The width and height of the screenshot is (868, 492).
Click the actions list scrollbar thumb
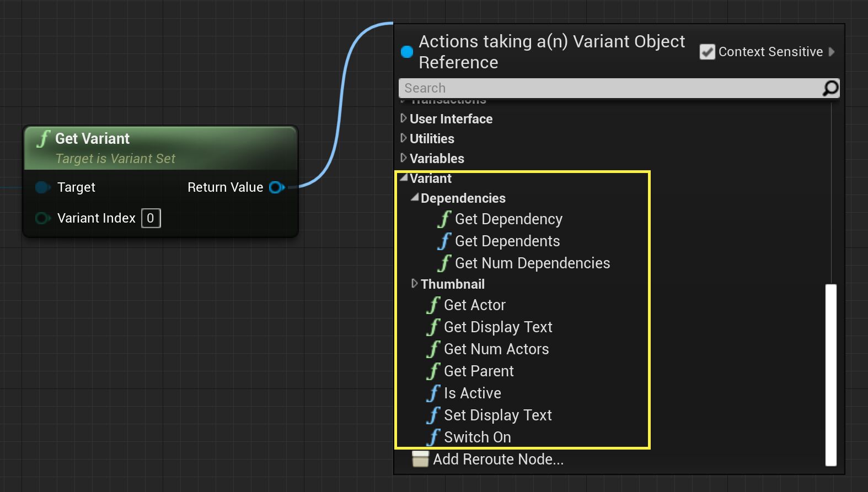click(x=831, y=375)
